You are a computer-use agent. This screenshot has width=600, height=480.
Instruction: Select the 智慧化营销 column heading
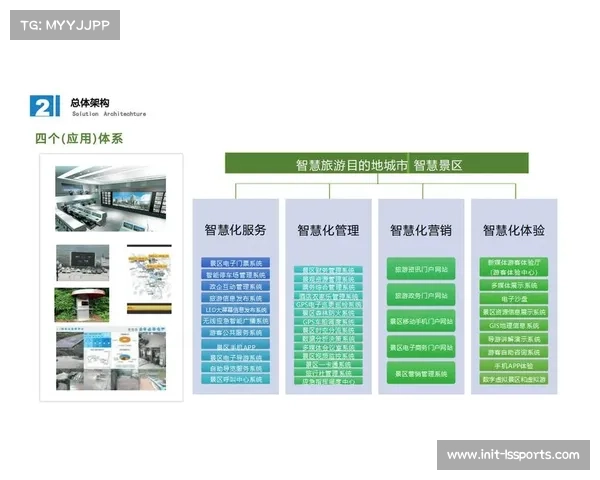pyautogui.click(x=421, y=230)
